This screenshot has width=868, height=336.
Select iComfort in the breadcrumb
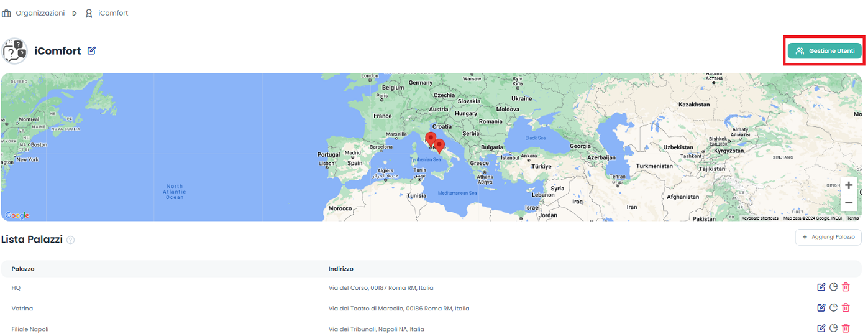112,13
